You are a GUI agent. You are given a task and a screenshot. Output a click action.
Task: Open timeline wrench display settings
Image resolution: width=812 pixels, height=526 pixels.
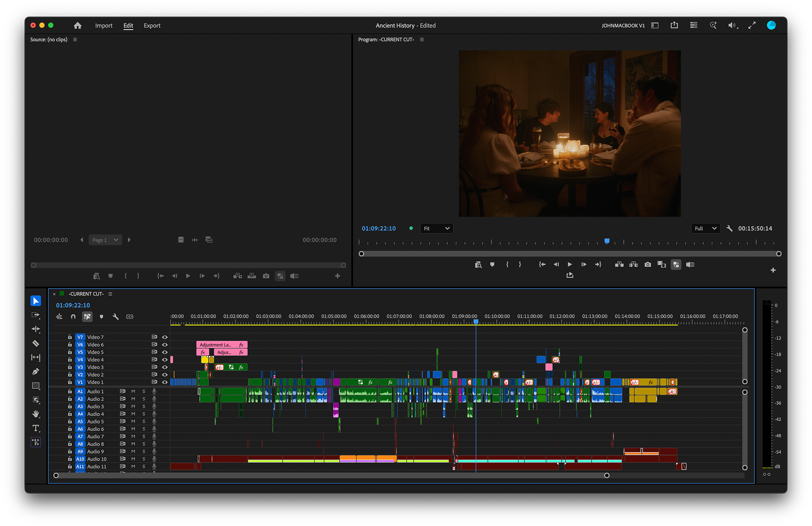coord(115,317)
